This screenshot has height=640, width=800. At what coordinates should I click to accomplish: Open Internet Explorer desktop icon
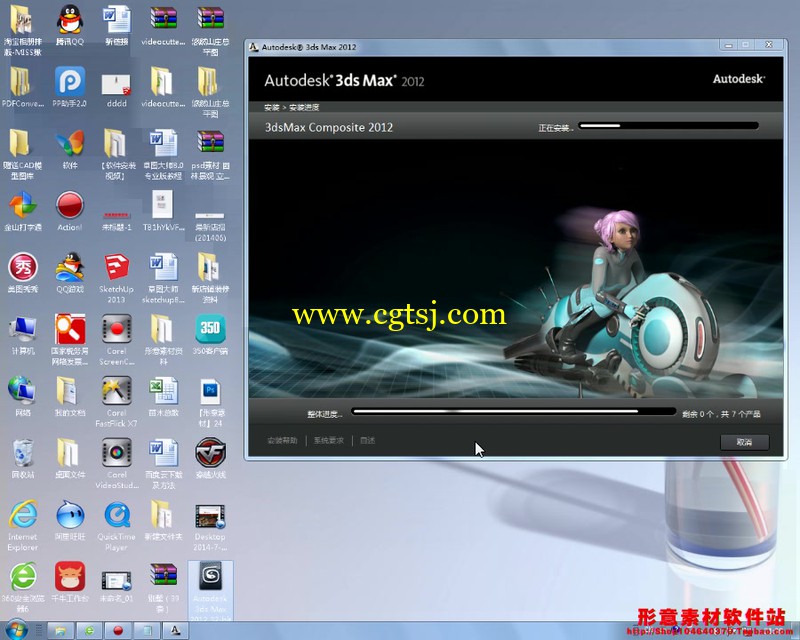22,526
